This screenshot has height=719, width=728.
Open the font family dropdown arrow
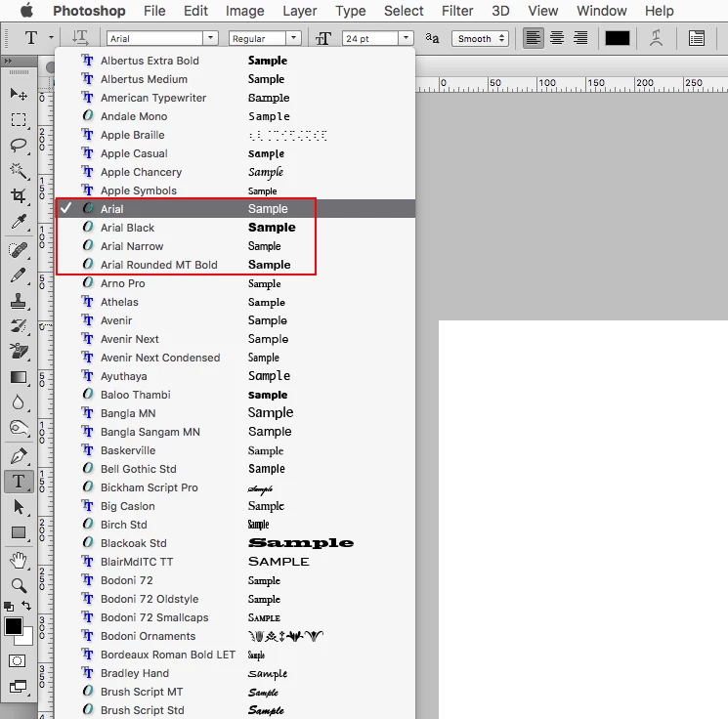[x=211, y=38]
